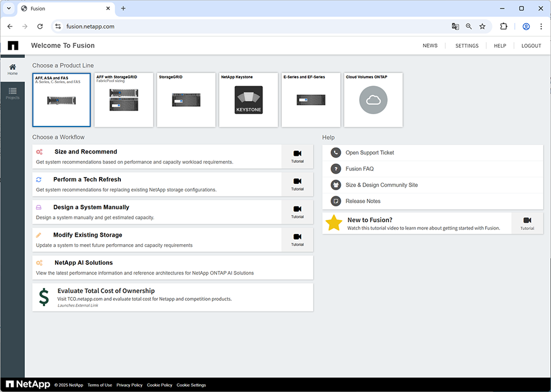Open SETTINGS in the top menu

tap(467, 46)
